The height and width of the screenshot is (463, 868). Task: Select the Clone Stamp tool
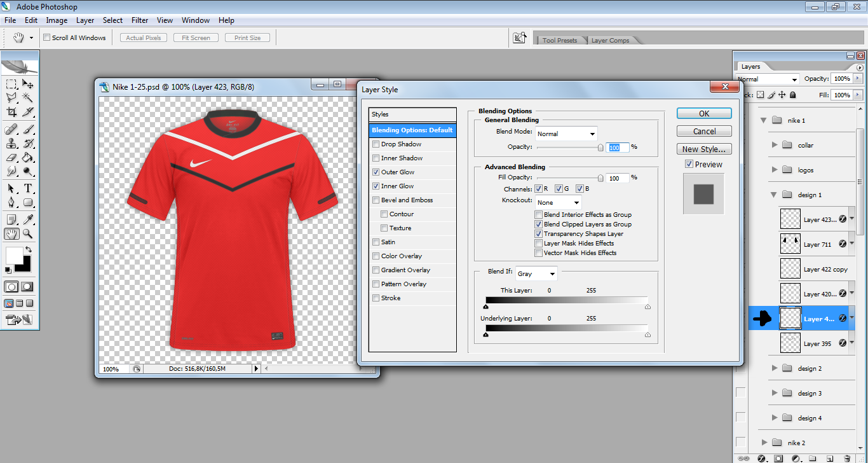11,143
